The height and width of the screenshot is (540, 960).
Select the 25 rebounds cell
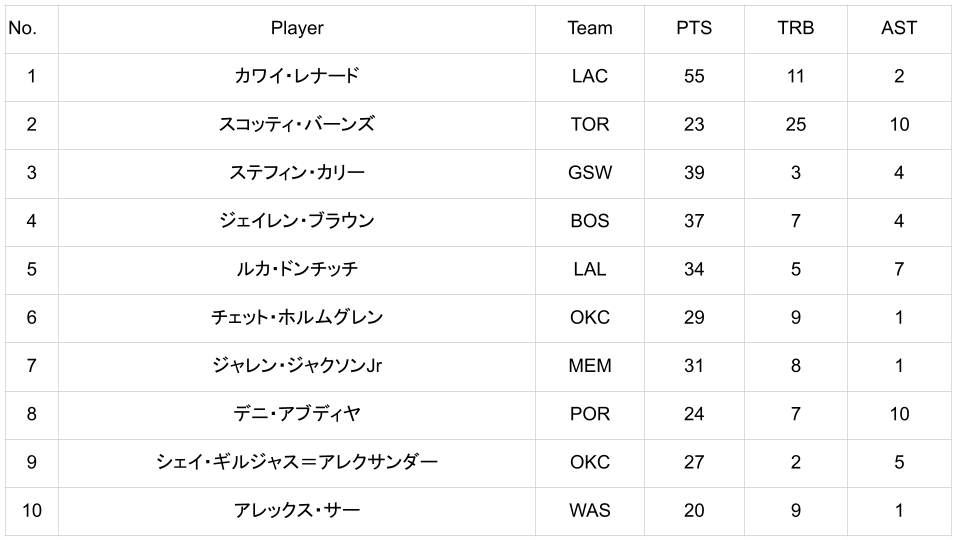point(796,124)
